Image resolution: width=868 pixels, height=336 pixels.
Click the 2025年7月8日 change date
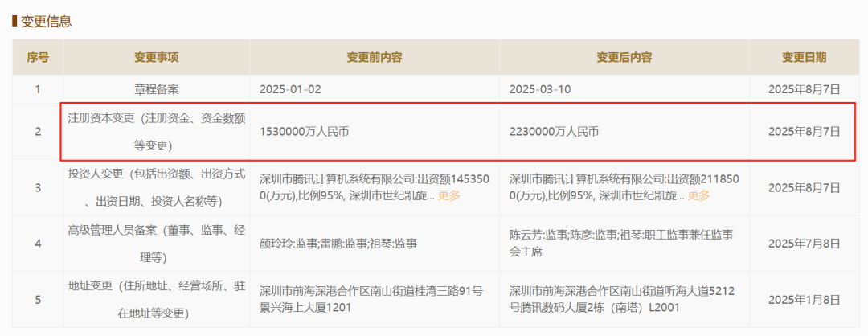click(804, 242)
